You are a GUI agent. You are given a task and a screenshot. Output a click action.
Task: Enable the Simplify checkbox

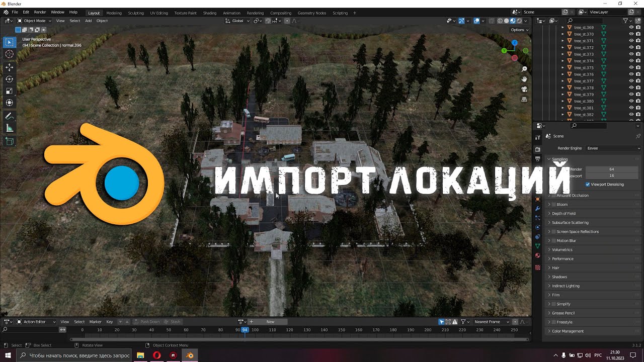point(554,304)
